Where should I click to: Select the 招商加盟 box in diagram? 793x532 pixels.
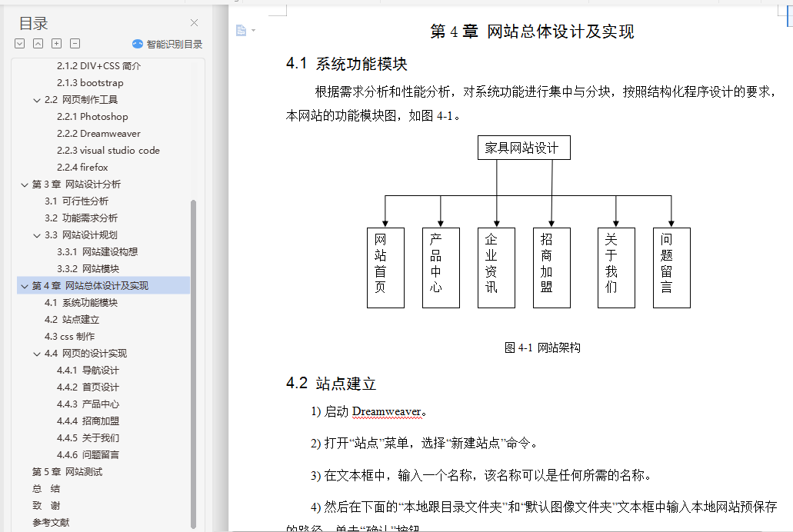[x=551, y=268]
